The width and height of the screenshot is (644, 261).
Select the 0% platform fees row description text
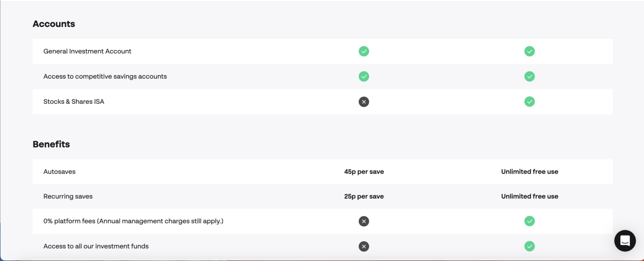click(134, 221)
